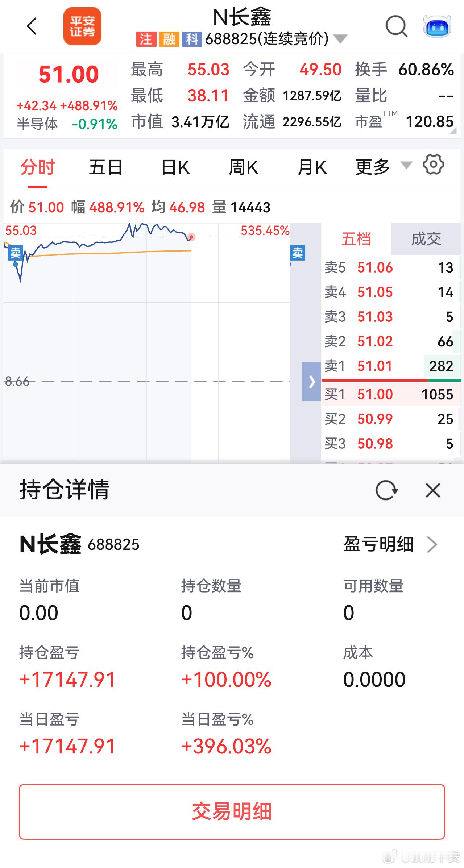Tap the orange 融 badge
The width and height of the screenshot is (464, 868).
point(169,39)
